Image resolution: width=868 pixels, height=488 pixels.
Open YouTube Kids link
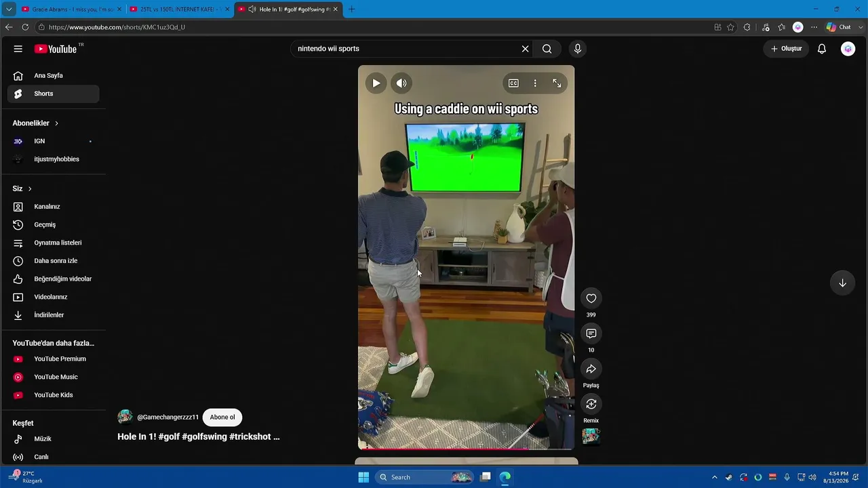pos(53,395)
